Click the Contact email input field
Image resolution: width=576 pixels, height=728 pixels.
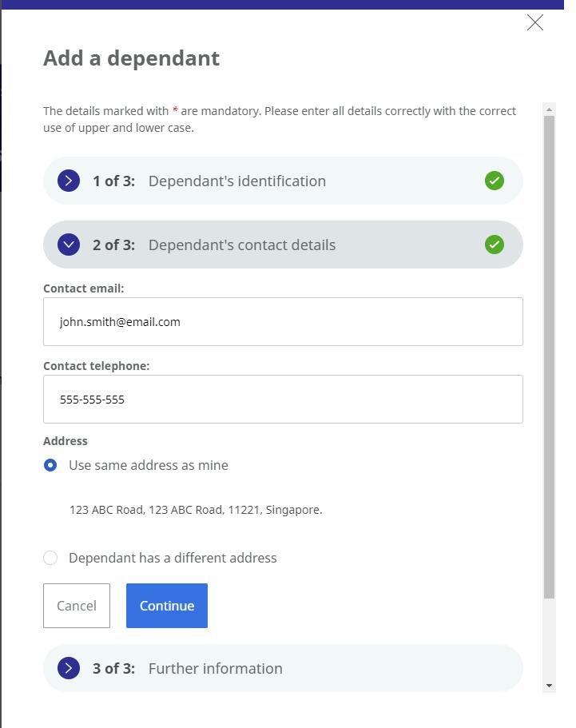coord(283,322)
